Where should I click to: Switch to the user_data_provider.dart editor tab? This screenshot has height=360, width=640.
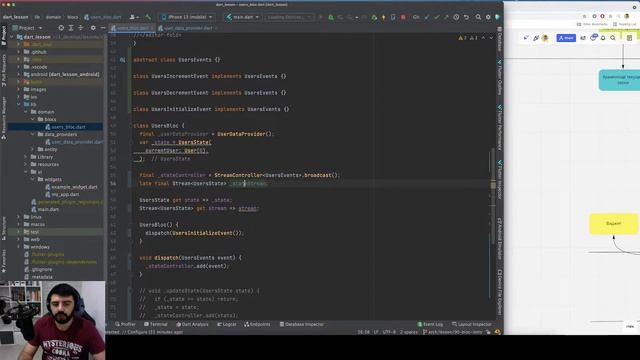click(186, 28)
